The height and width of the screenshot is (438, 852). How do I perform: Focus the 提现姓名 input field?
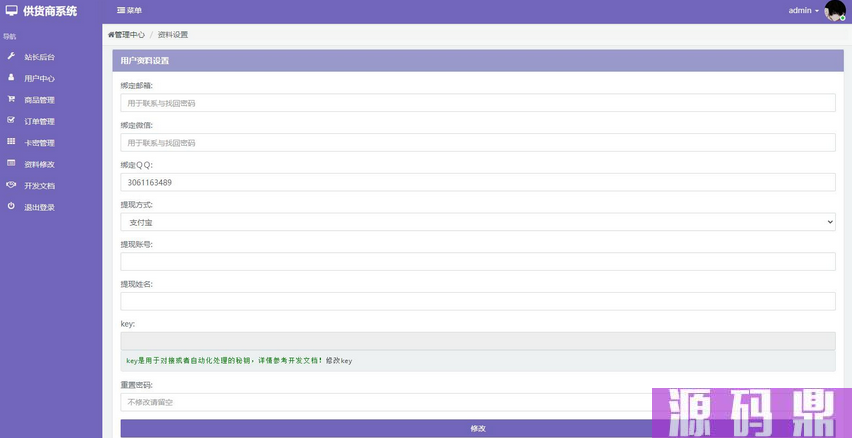click(478, 301)
